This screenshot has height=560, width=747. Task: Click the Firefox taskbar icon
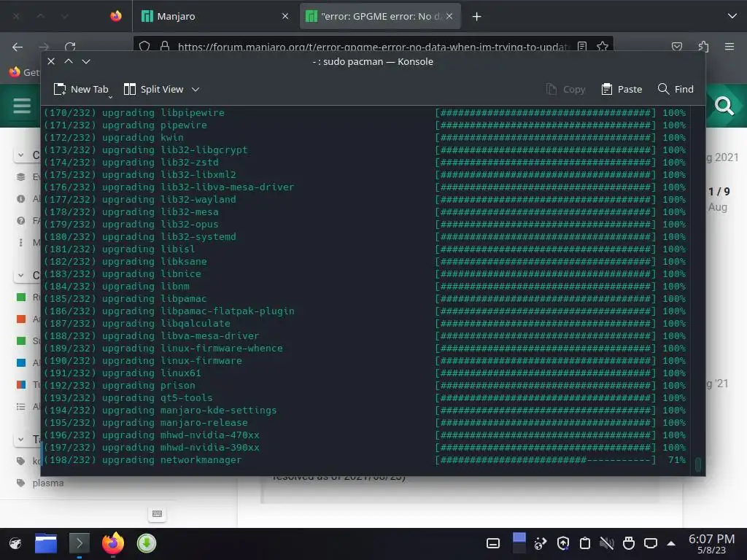(x=113, y=543)
